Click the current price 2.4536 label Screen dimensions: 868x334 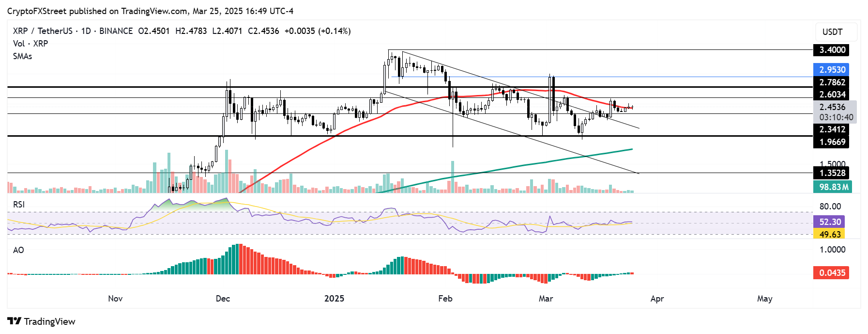click(832, 107)
